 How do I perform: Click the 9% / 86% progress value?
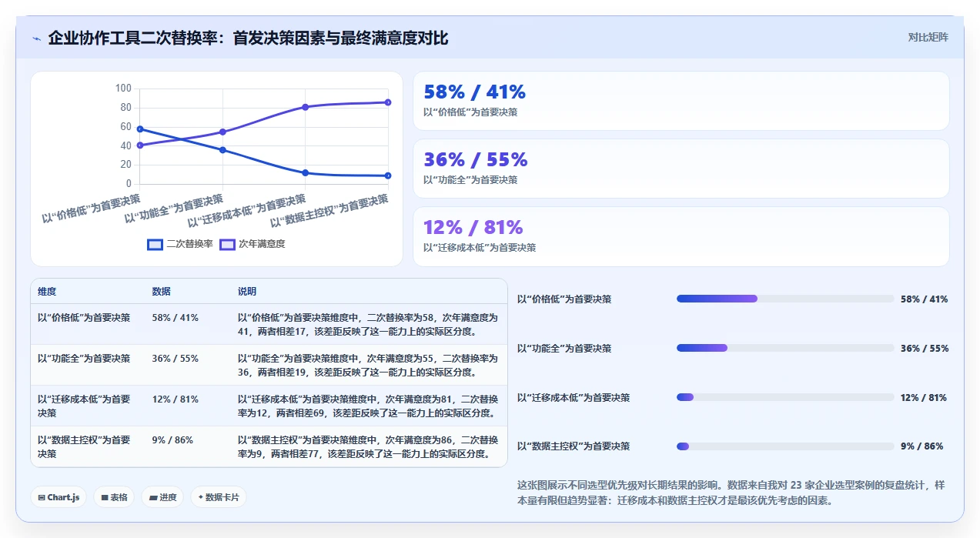(x=921, y=446)
